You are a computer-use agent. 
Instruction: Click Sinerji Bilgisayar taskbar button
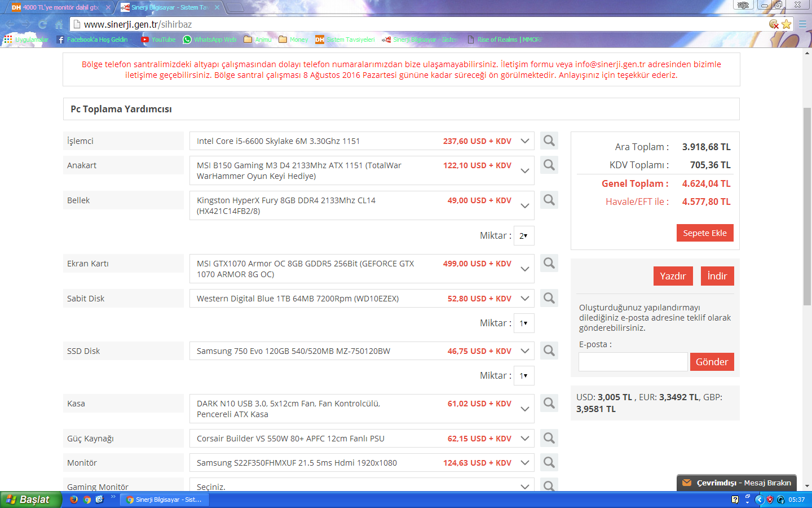tap(164, 500)
